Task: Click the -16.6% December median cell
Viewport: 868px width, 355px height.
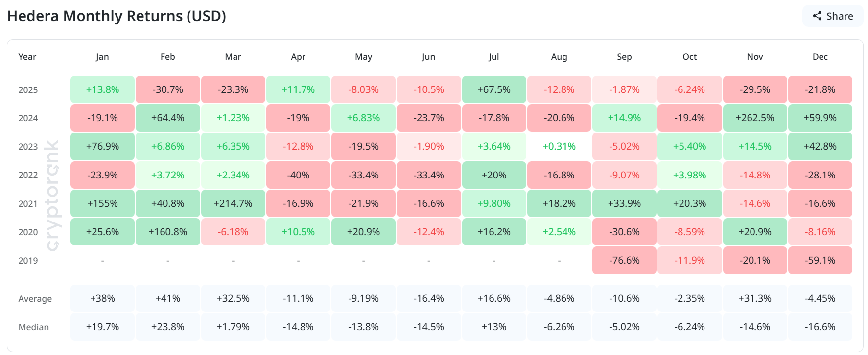Action: click(x=820, y=327)
